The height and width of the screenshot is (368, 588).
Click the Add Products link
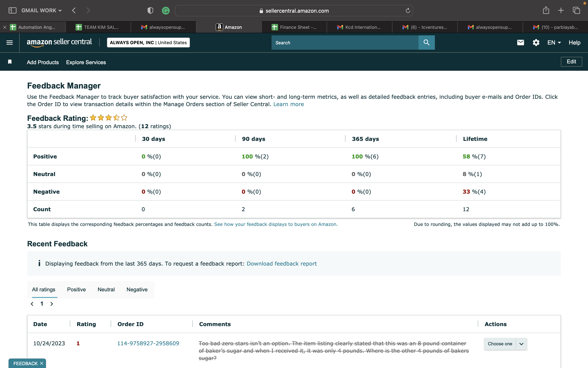tap(43, 62)
